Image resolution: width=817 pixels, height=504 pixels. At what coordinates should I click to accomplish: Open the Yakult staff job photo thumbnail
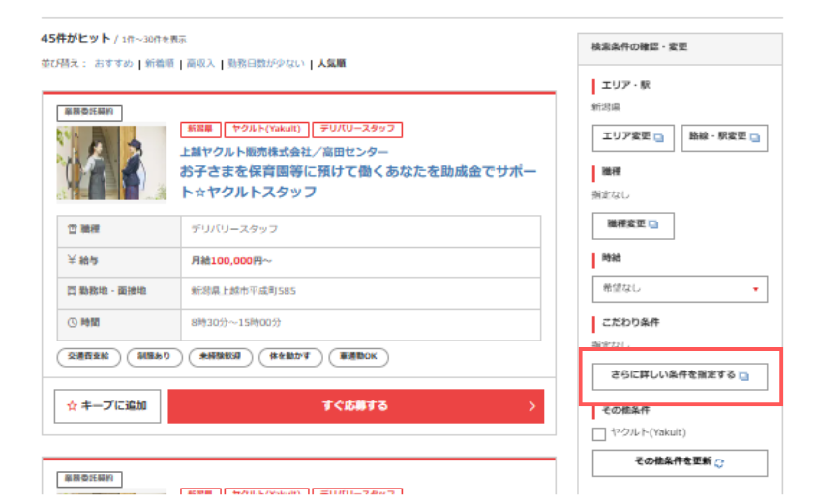[111, 162]
